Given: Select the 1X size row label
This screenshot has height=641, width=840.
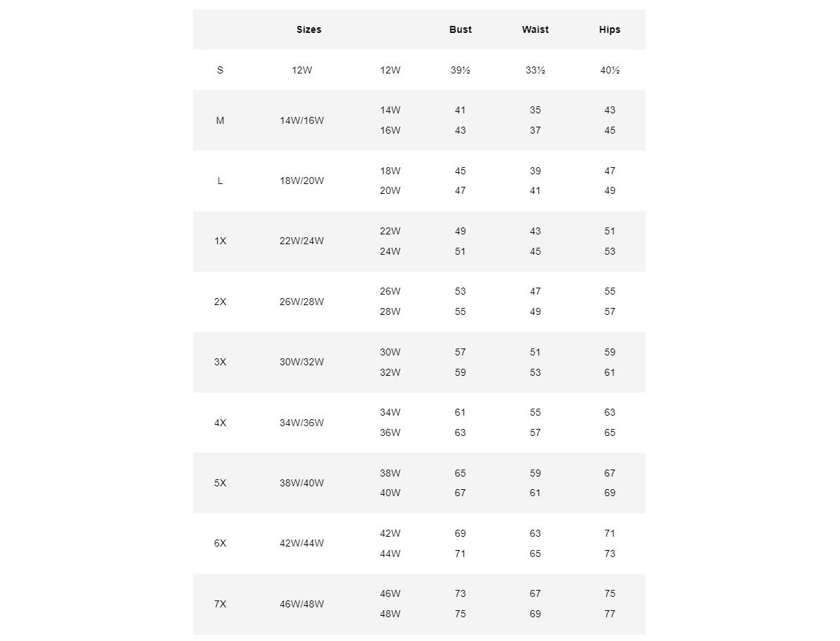Looking at the screenshot, I should tap(220, 241).
